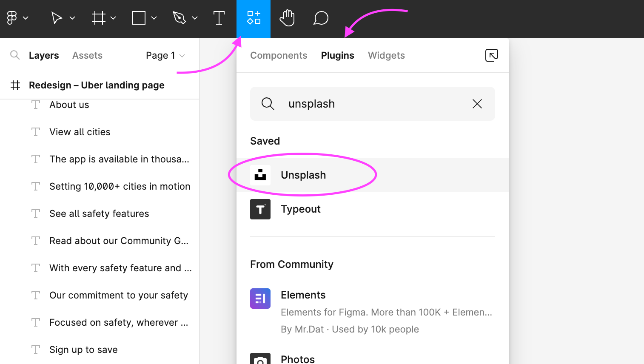Select the Hand tool
The height and width of the screenshot is (364, 644).
click(287, 18)
